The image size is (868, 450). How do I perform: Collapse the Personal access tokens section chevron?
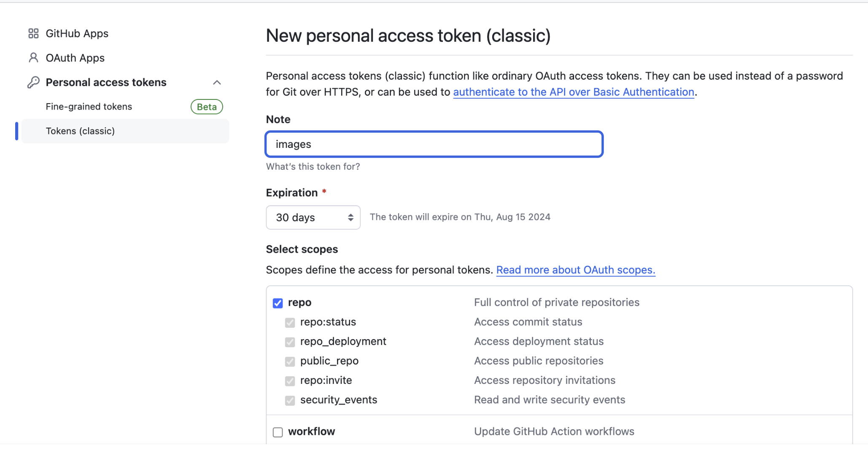pyautogui.click(x=217, y=83)
